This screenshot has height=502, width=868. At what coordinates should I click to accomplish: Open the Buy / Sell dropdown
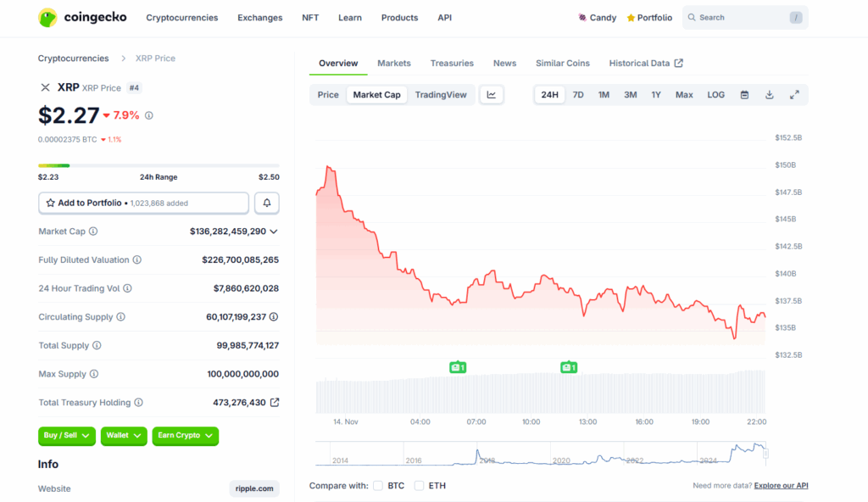click(67, 436)
